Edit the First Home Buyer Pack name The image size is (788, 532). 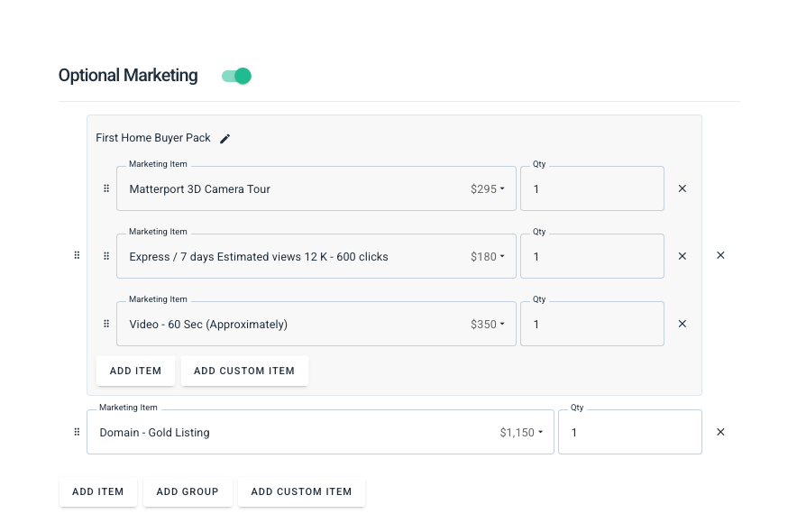pyautogui.click(x=225, y=138)
